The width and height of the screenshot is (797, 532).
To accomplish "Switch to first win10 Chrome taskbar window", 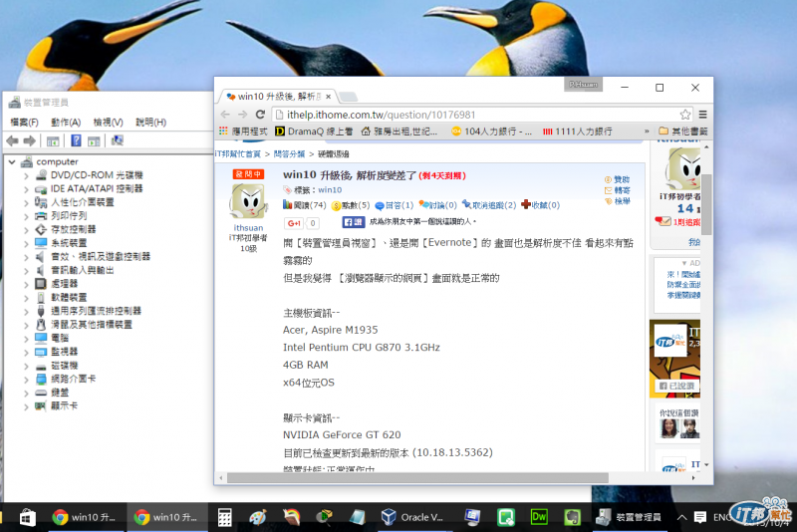I will pyautogui.click(x=85, y=517).
